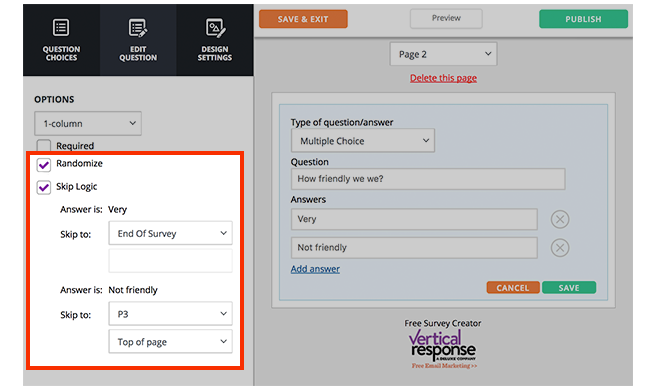This screenshot has height=390, width=658.
Task: Open the Page 2 dropdown
Action: click(444, 54)
